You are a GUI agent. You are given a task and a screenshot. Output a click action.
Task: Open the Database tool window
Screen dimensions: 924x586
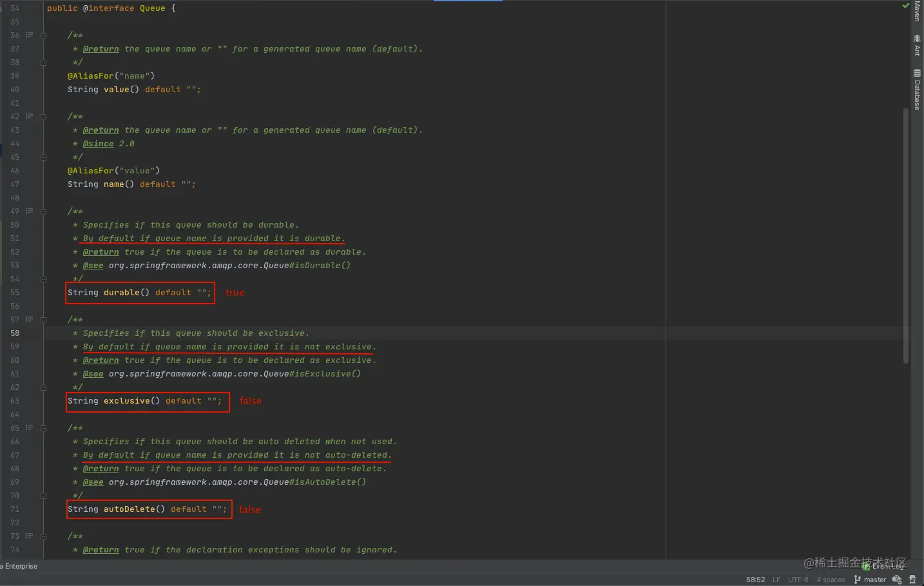click(917, 90)
